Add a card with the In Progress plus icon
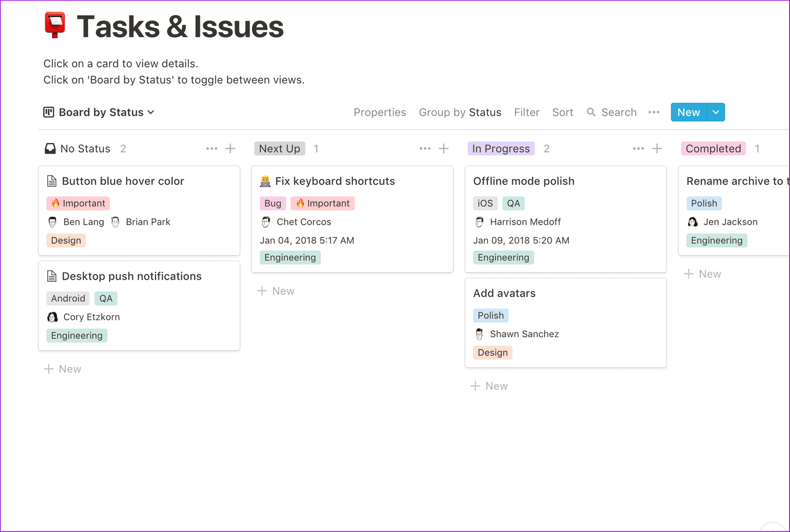The image size is (790, 532). click(x=657, y=149)
